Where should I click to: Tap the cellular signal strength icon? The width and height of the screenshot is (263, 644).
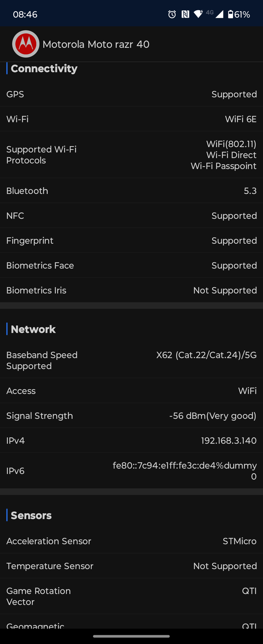tap(219, 14)
